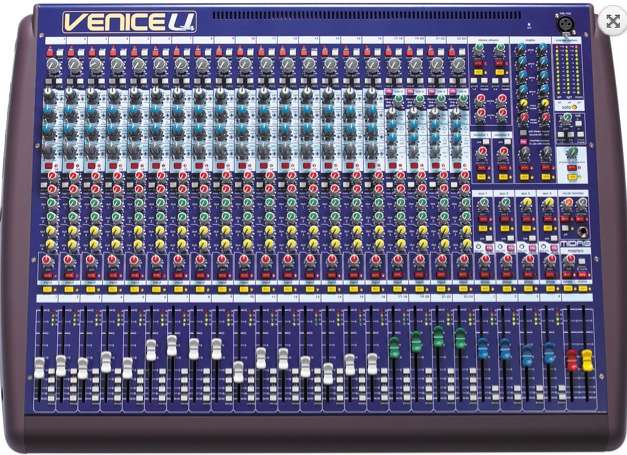Toggle the pink button under aux 1 master
This screenshot has width=627, height=455.
pos(489,248)
